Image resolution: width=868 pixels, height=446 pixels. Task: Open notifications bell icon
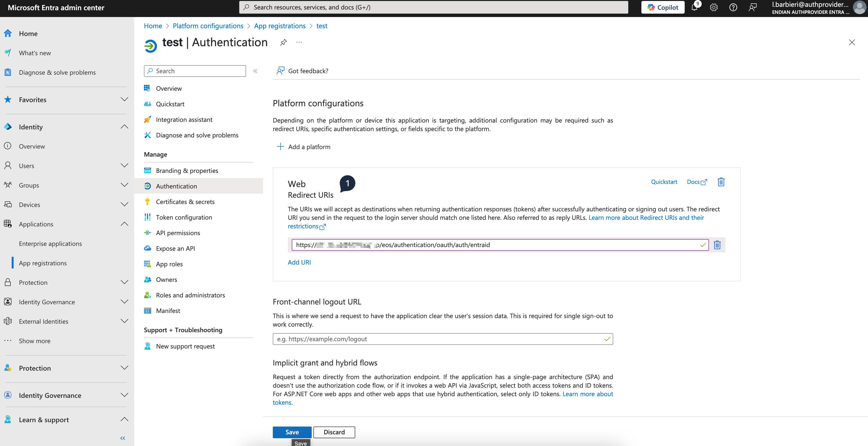[x=694, y=7]
